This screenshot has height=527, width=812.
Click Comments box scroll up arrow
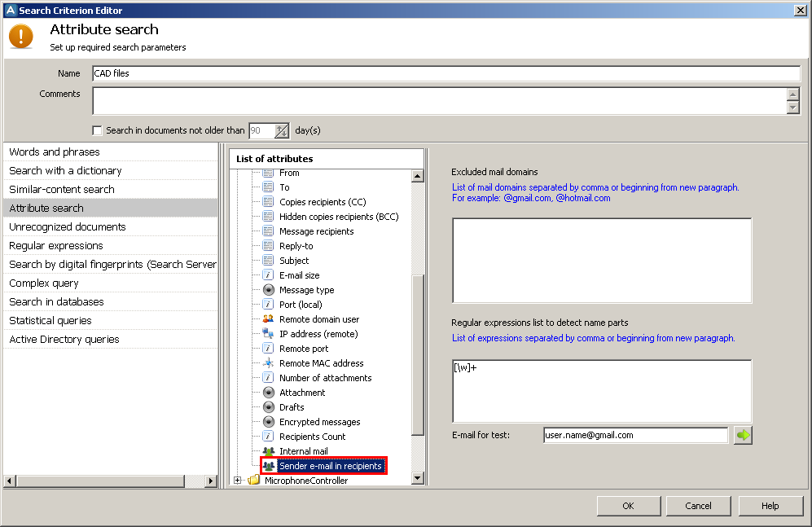[792, 94]
